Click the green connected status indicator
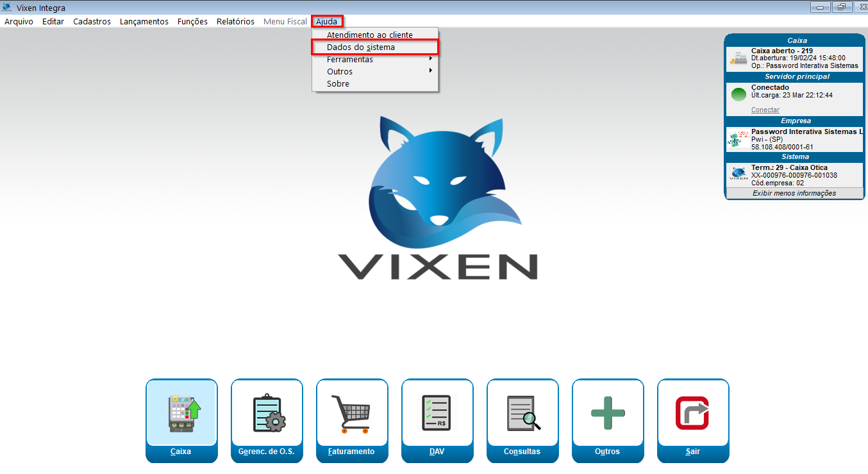This screenshot has height=474, width=868. tap(739, 94)
